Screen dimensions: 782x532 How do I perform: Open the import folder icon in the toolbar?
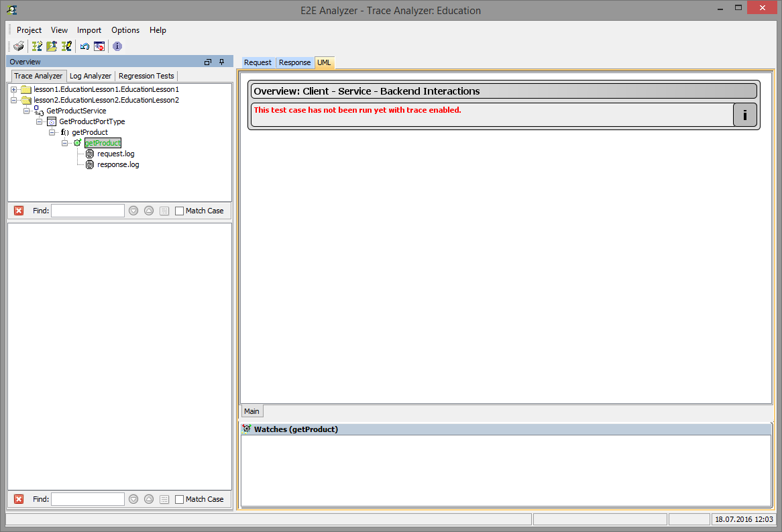tap(52, 46)
